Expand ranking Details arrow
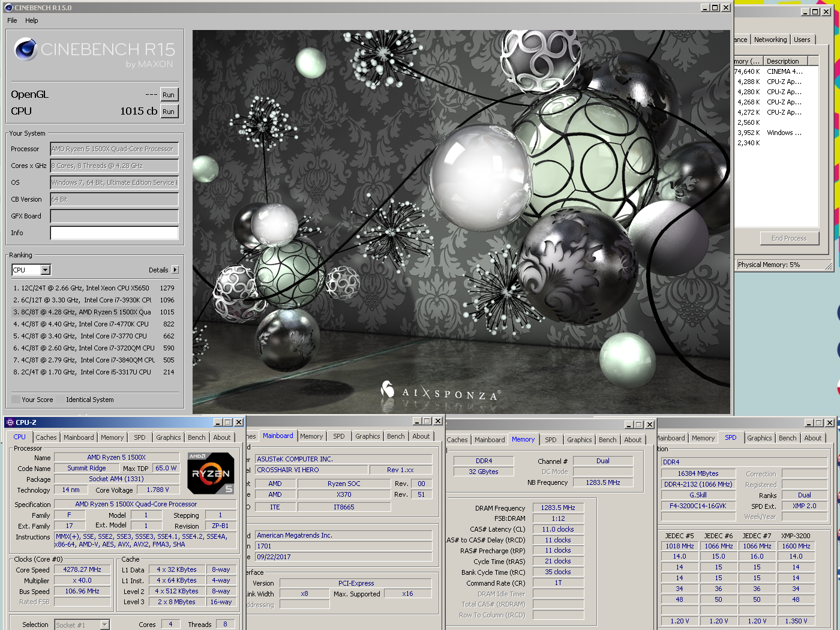Screen dimensions: 840x630 (x=175, y=270)
